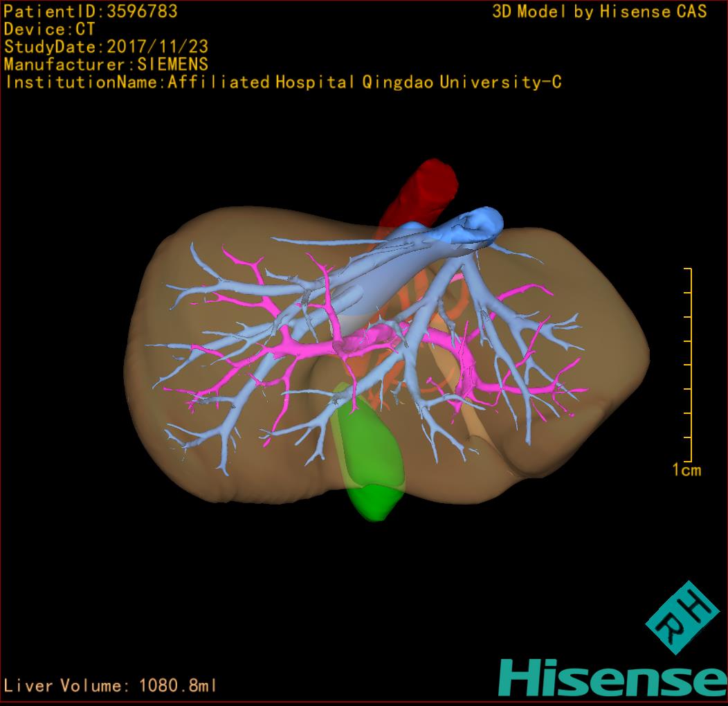Click the '3D Model by Hisense CAS' text
Viewport: 728px width, 706px height.
pos(599,12)
